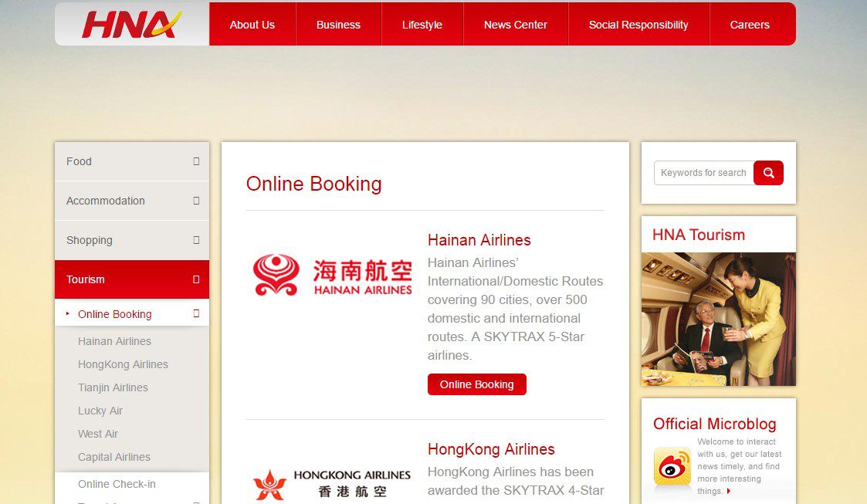Expand the Food sidebar section

point(196,161)
